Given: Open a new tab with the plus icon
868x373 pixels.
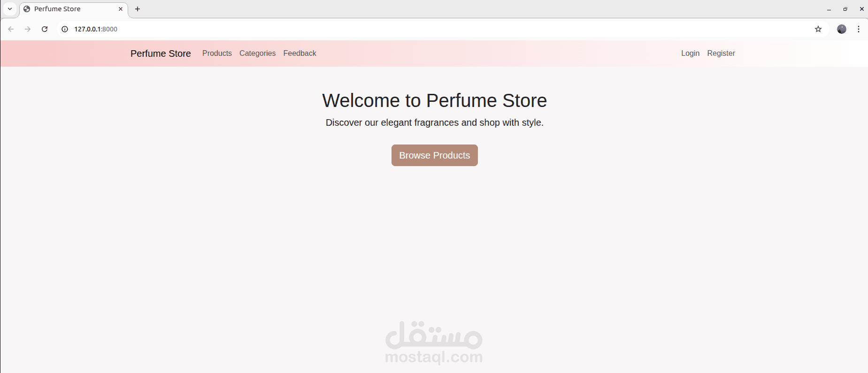Looking at the screenshot, I should coord(138,9).
